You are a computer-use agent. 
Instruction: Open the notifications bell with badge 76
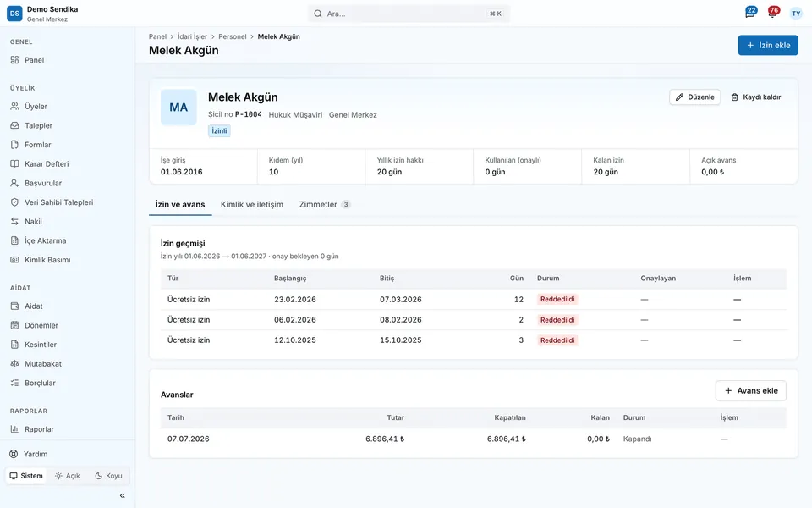click(x=773, y=13)
